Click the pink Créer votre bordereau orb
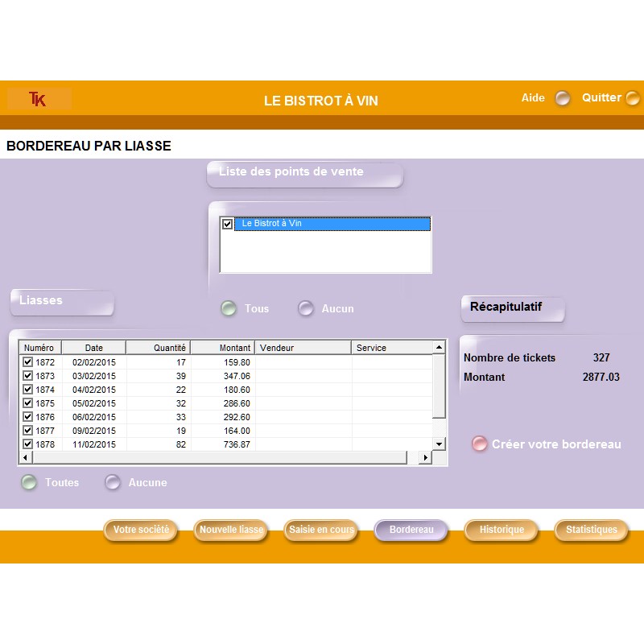 click(479, 444)
